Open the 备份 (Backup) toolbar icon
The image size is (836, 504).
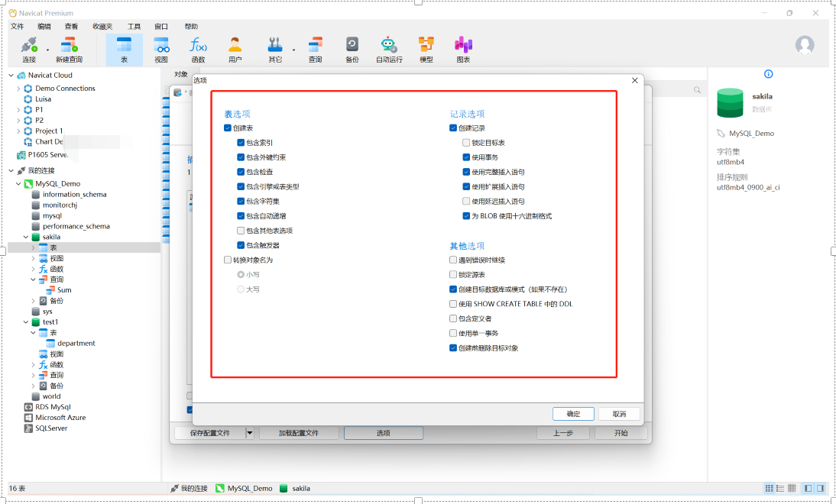(352, 45)
